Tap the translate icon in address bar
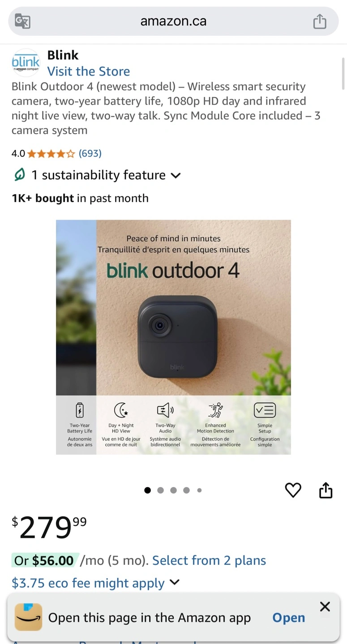Screen dimensions: 347x644 pyautogui.click(x=22, y=21)
